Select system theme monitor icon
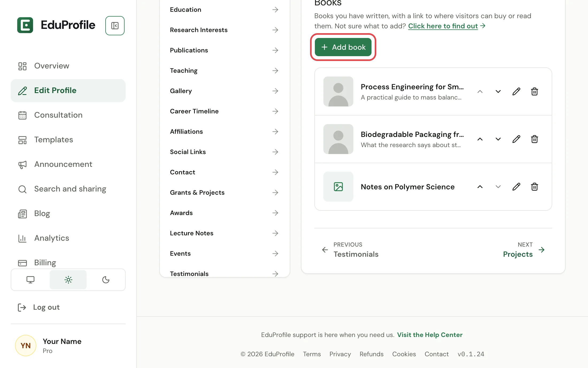Screen dimensions: 588x368 pos(30,280)
